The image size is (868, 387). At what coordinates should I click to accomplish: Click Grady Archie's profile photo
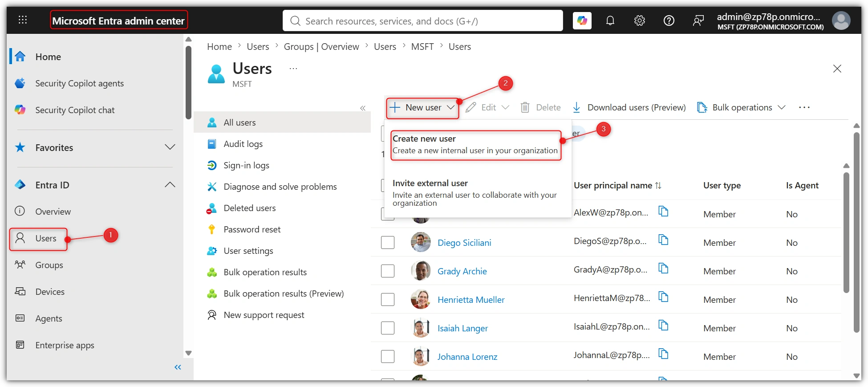pyautogui.click(x=421, y=271)
